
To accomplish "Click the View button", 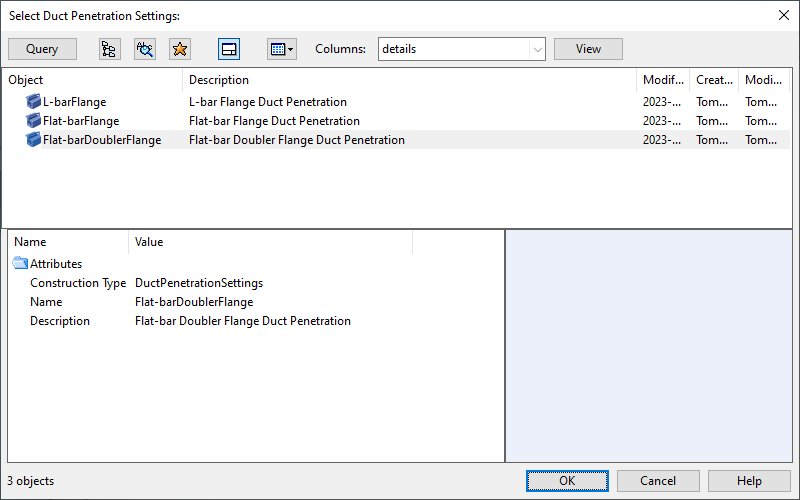I will pyautogui.click(x=588, y=49).
